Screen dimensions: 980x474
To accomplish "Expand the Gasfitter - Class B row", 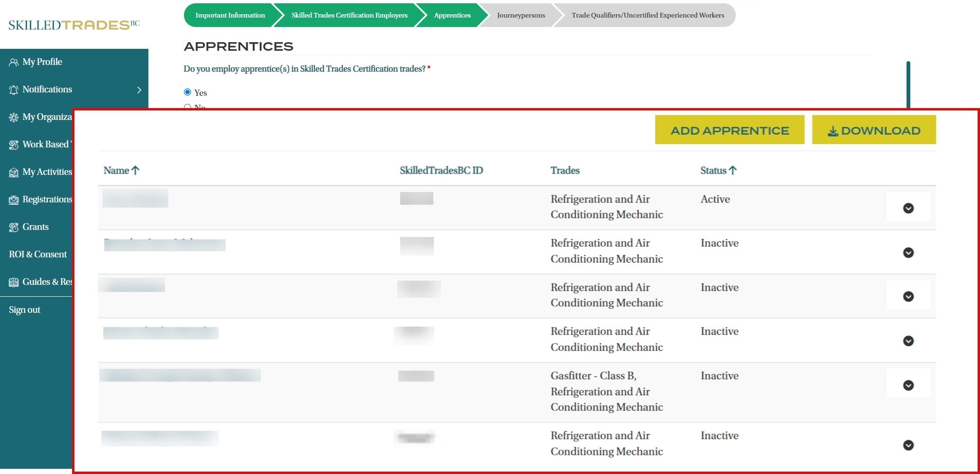I will [908, 385].
